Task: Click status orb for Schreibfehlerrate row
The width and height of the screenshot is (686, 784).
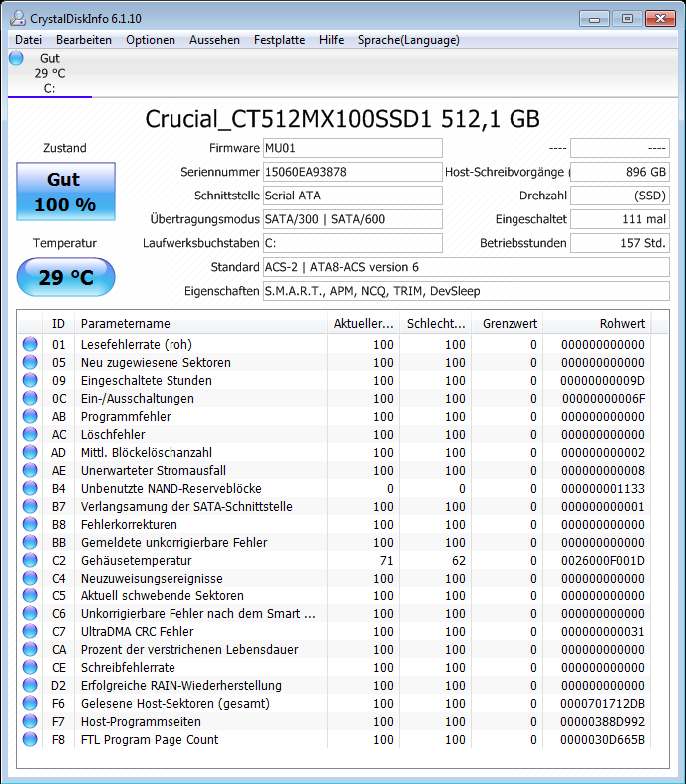Action: (x=30, y=668)
